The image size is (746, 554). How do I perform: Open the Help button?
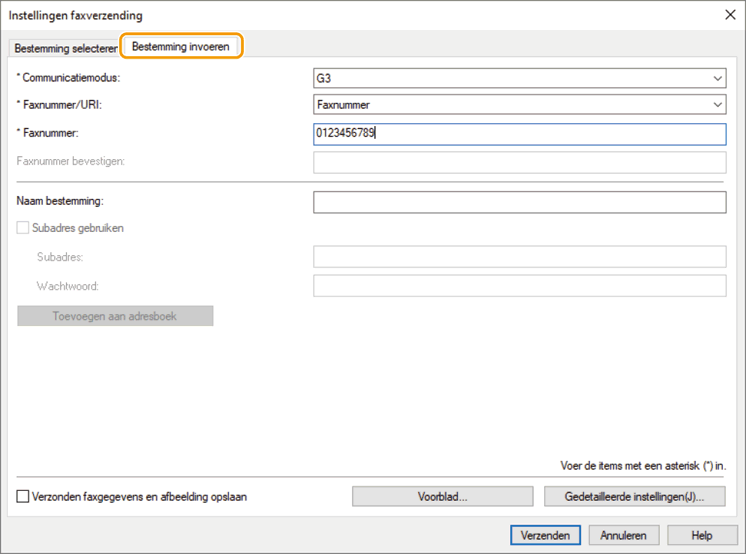click(701, 535)
